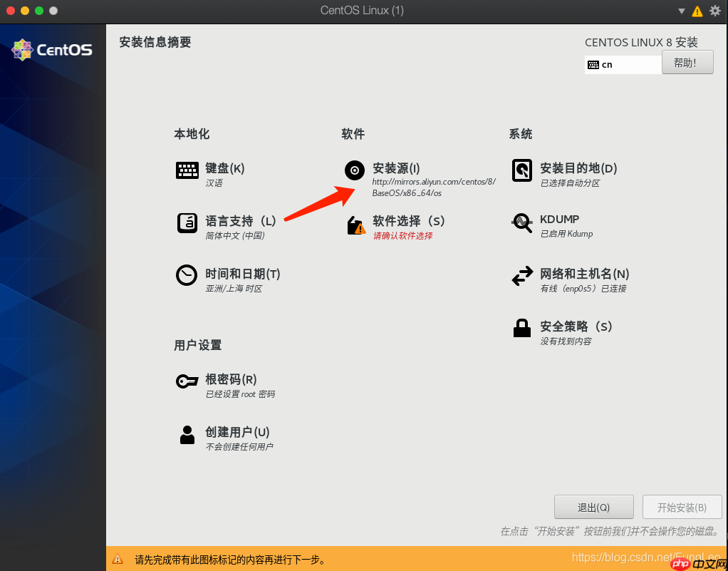Click the yellow warning triangle in title bar
Image resolution: width=728 pixels, height=571 pixels.
pos(697,11)
